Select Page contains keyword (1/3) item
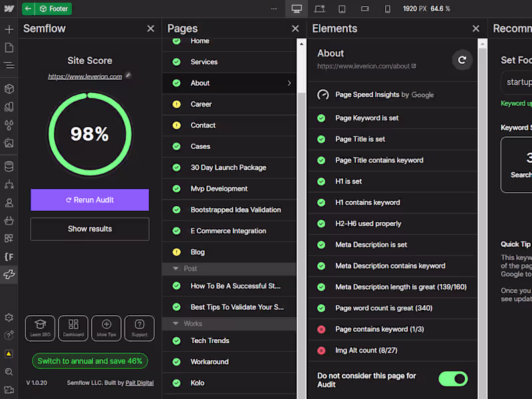Viewport: 532px width, 399px height. (392, 329)
